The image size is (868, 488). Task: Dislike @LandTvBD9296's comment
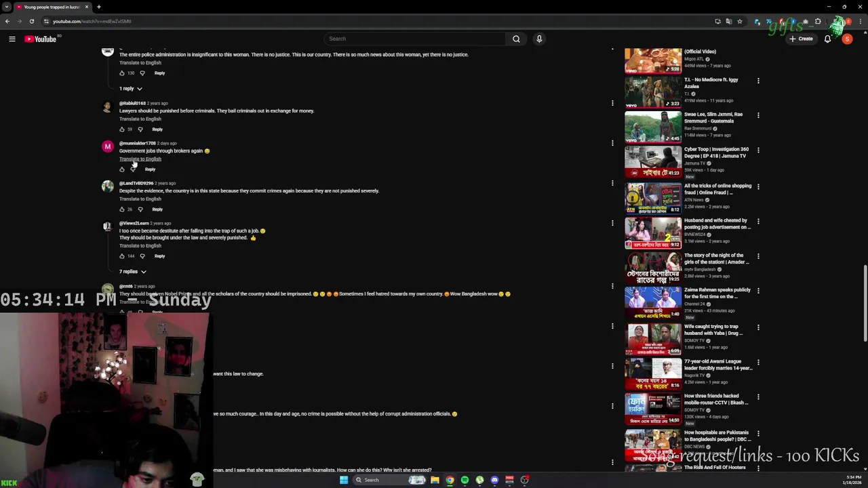click(140, 209)
